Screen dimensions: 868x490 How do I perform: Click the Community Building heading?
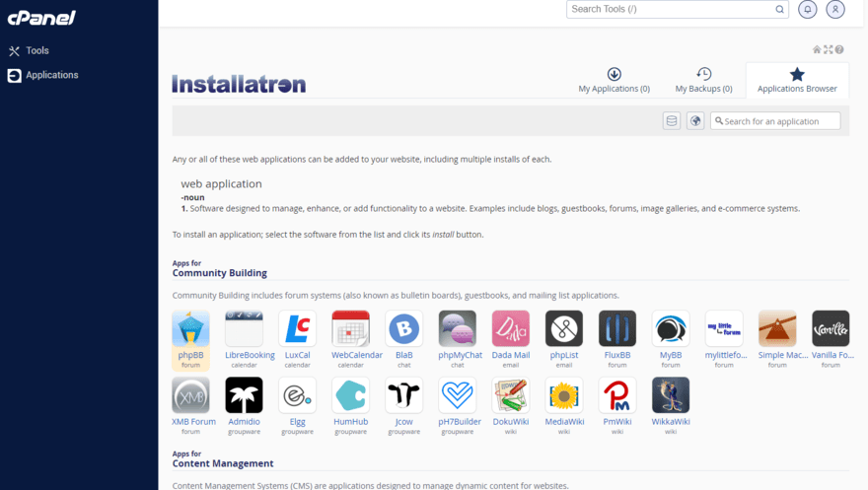219,273
